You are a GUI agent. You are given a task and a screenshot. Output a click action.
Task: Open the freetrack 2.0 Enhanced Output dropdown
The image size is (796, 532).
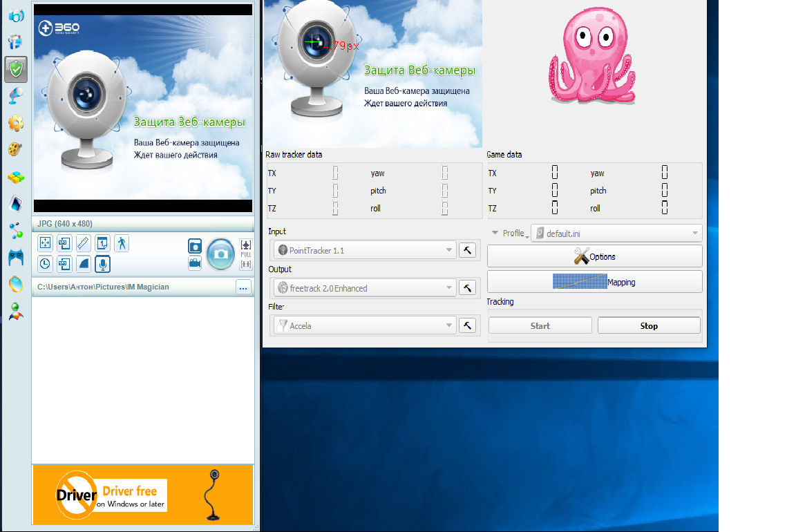pos(365,288)
